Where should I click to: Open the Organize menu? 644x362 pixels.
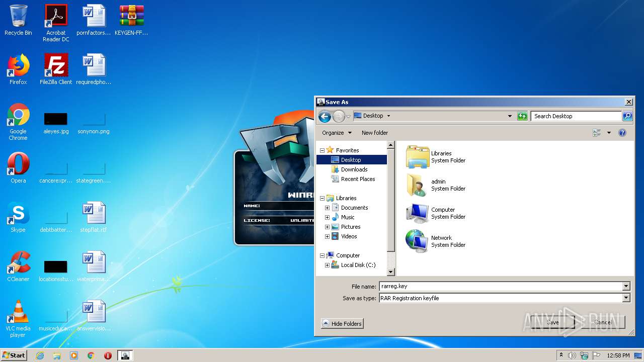(337, 133)
